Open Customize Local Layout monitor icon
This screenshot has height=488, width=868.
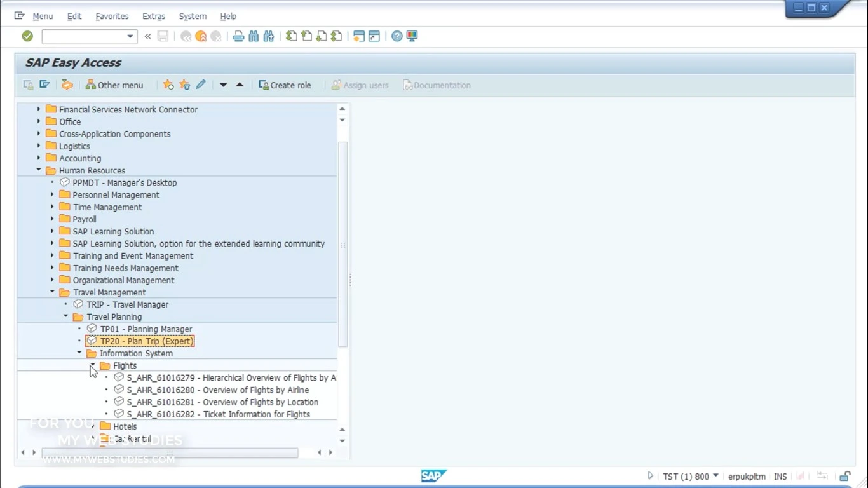tap(412, 36)
